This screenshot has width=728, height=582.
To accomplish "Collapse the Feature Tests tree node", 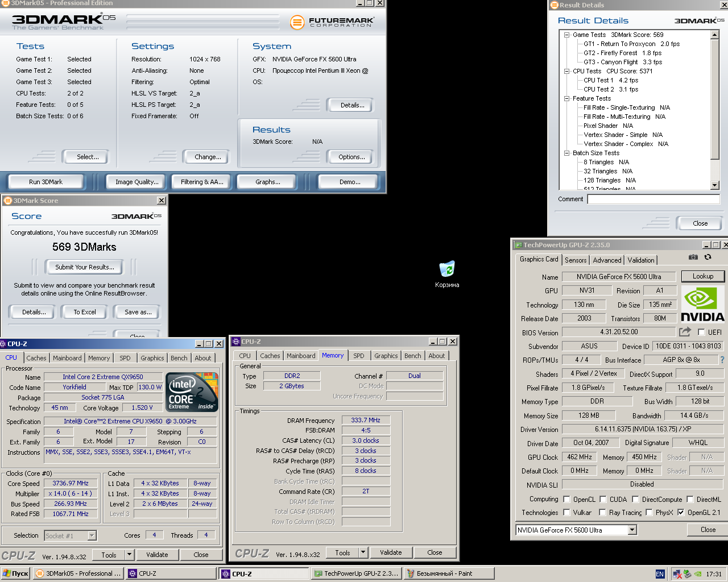I will coord(566,98).
